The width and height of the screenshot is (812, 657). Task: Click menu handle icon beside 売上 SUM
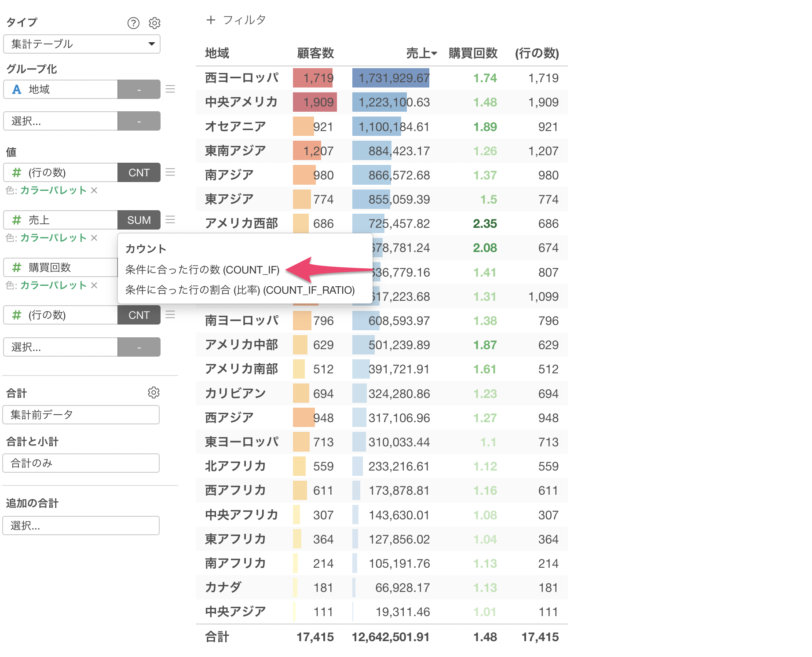(x=170, y=219)
